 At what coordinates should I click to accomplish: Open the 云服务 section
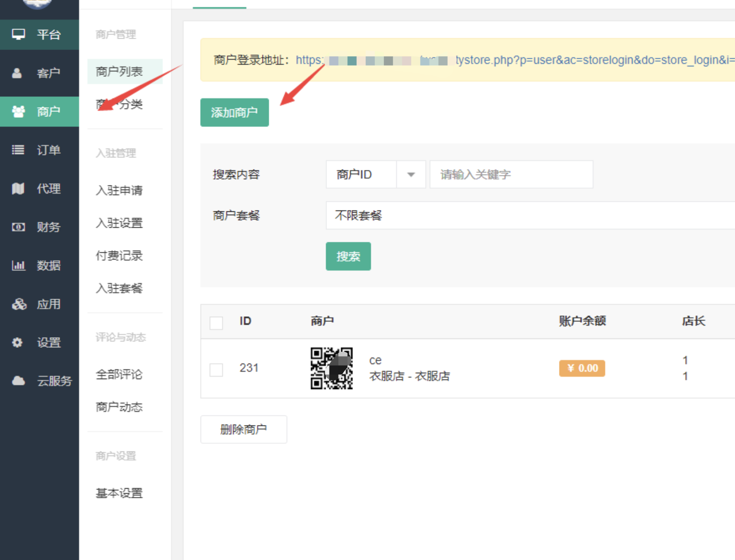40,381
